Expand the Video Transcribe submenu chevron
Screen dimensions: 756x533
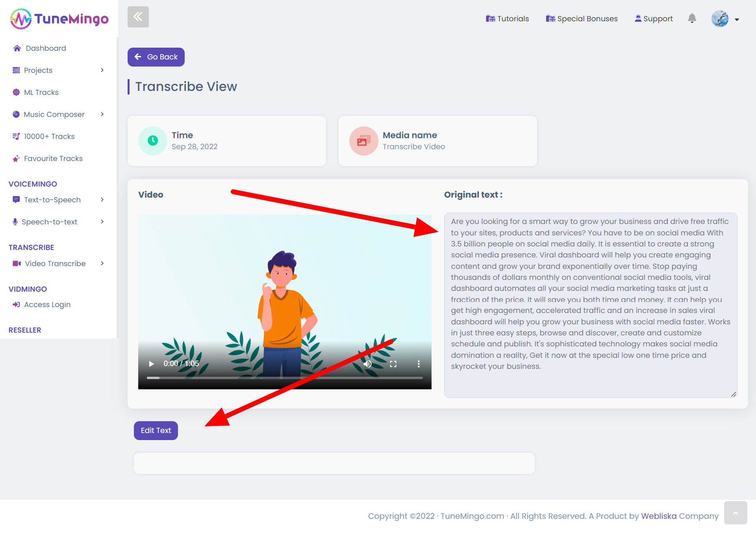[102, 263]
